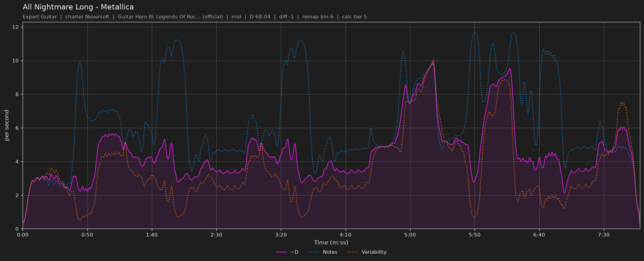This screenshot has width=644, height=261.
Task: Click the "Guitar Hero III: Legends Of Roc... (official)" text
Action: click(x=170, y=17)
